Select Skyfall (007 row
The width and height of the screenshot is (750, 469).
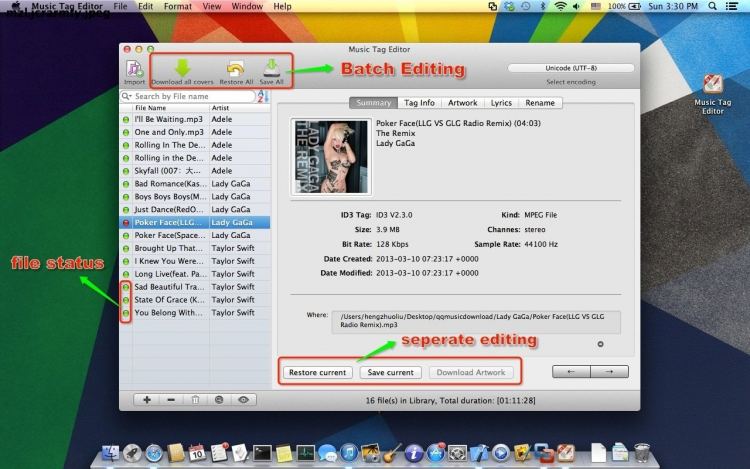pyautogui.click(x=195, y=171)
